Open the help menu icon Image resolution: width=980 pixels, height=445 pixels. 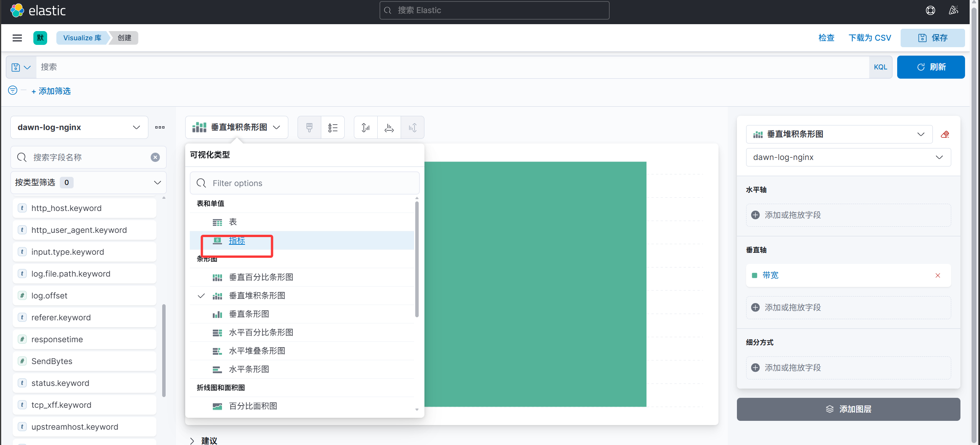(930, 10)
